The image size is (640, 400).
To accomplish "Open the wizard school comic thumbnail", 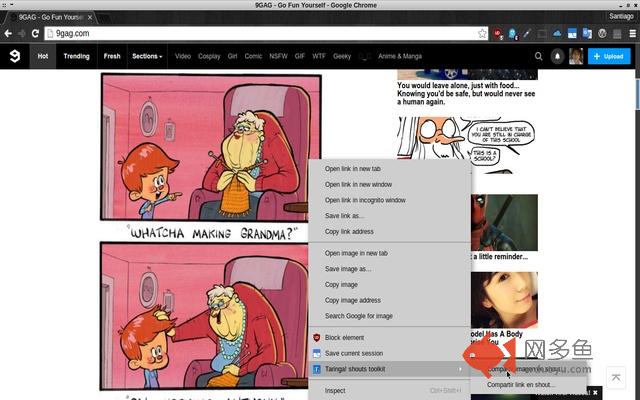I will point(467,145).
